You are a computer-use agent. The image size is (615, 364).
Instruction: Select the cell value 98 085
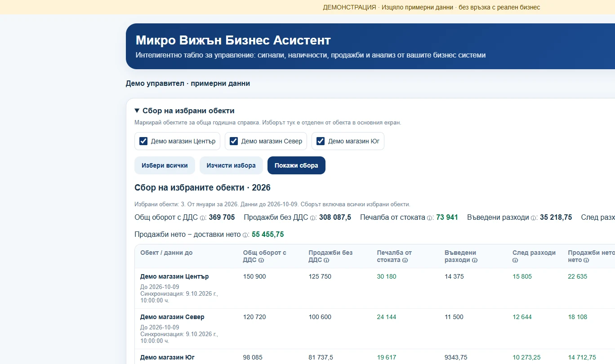pyautogui.click(x=253, y=357)
